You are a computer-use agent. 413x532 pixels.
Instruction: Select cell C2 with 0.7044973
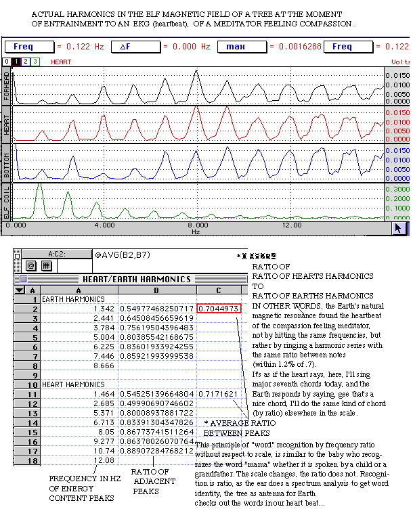pos(219,309)
